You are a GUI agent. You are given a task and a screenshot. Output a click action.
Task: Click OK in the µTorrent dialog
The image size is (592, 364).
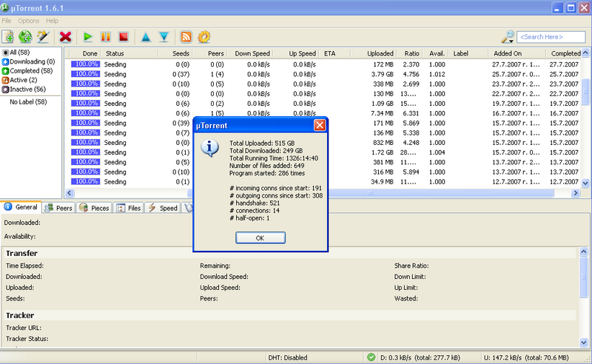pos(260,237)
